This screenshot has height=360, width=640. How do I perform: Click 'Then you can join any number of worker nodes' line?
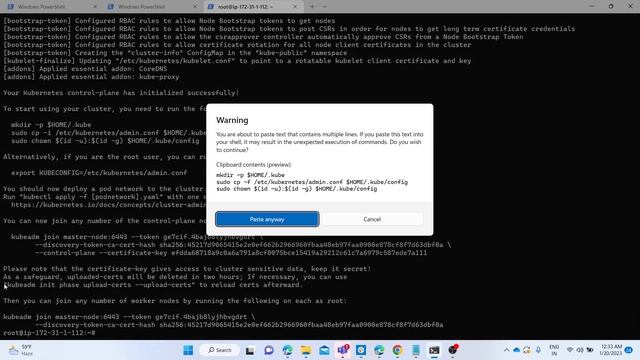pos(175,301)
